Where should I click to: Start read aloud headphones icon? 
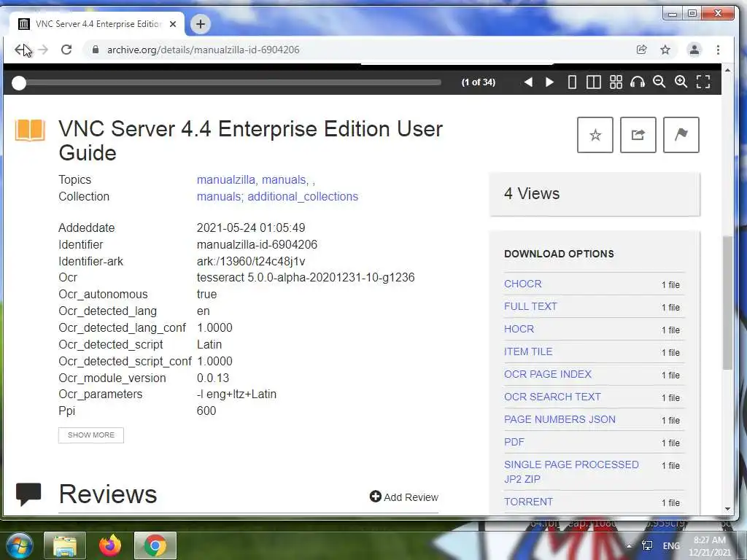tap(638, 82)
